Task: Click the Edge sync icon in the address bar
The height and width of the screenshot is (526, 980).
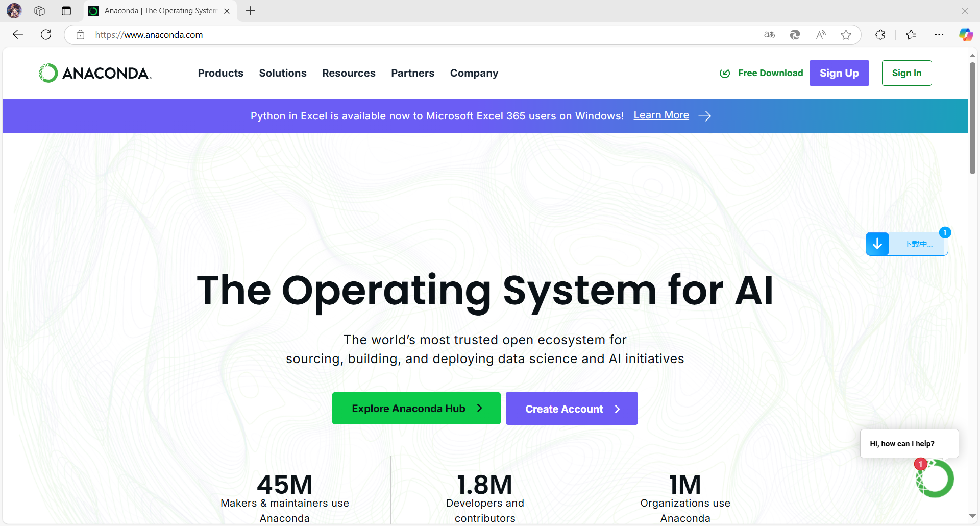Action: point(795,35)
